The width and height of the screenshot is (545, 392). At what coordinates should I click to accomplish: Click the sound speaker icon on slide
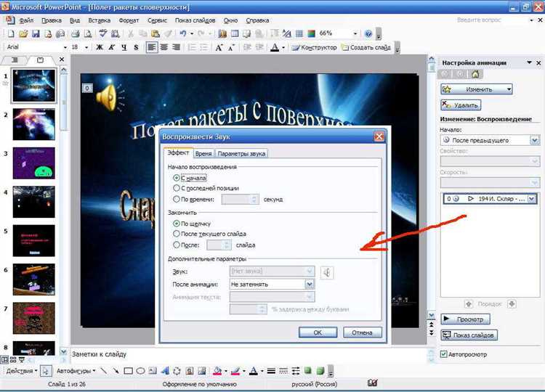point(110,97)
